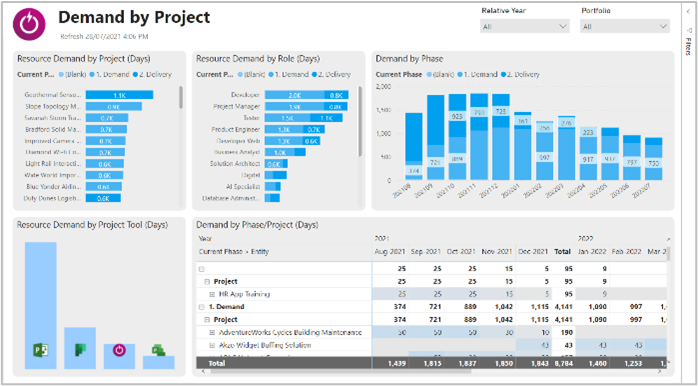Click the Total column header in the matrix

pos(562,252)
